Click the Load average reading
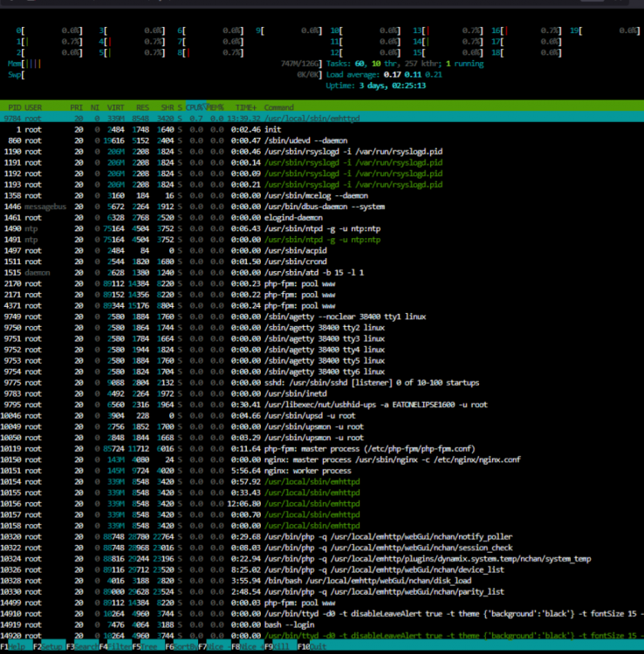The height and width of the screenshot is (654, 644). 384,75
